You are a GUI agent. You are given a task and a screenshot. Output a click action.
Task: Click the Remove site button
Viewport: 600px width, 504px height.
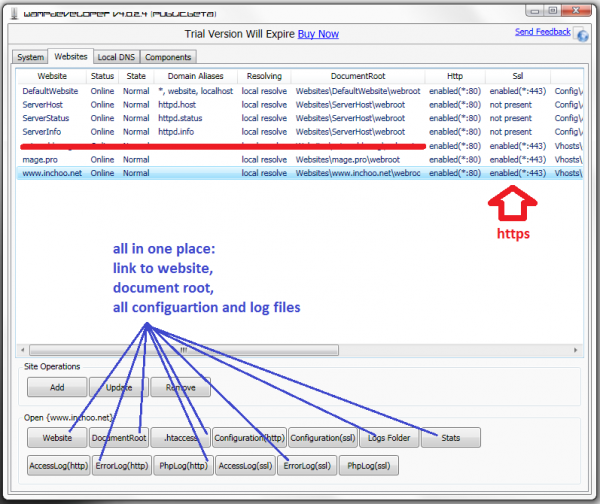pos(181,387)
